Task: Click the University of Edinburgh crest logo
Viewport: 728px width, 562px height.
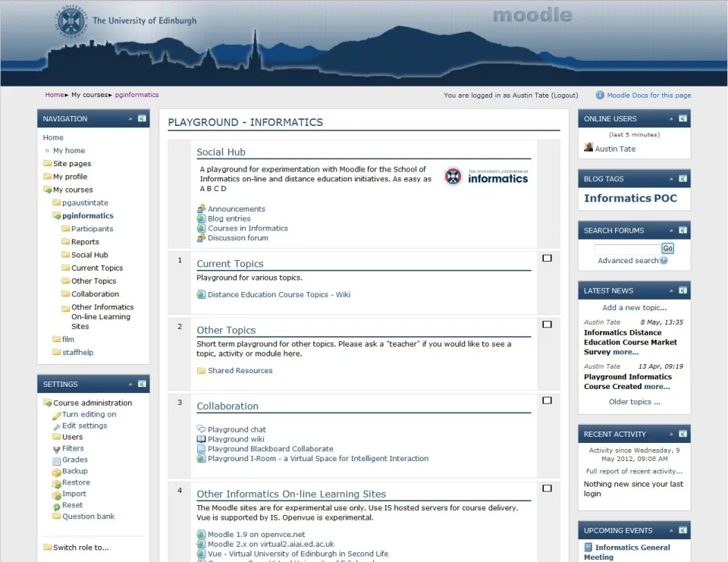Action: (71, 21)
